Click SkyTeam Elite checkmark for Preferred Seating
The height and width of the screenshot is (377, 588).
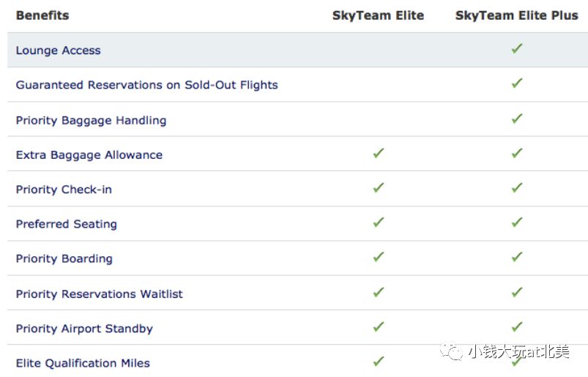pos(379,223)
